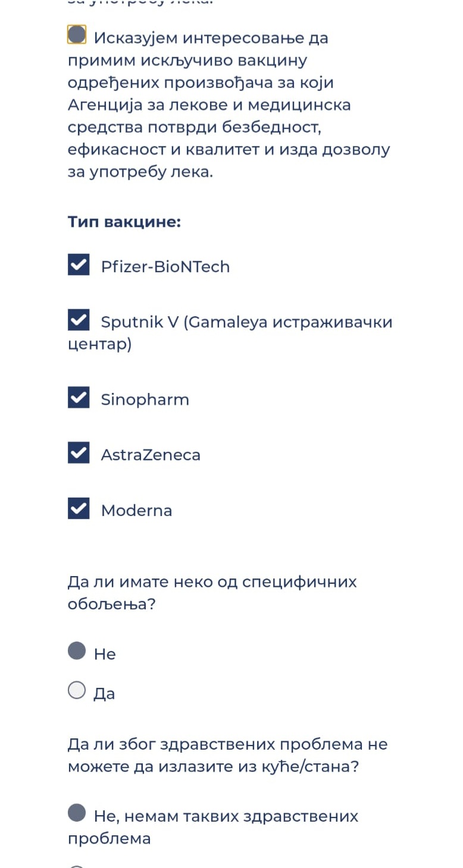Toggle the Sinopharm checkbox off
Viewport: 463px width, 868px height.
[x=79, y=397]
